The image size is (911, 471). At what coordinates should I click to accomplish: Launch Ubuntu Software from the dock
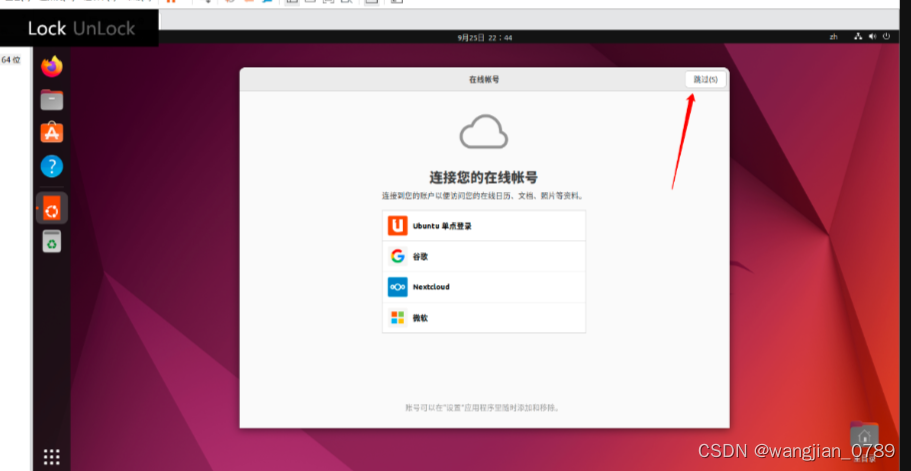(52, 133)
